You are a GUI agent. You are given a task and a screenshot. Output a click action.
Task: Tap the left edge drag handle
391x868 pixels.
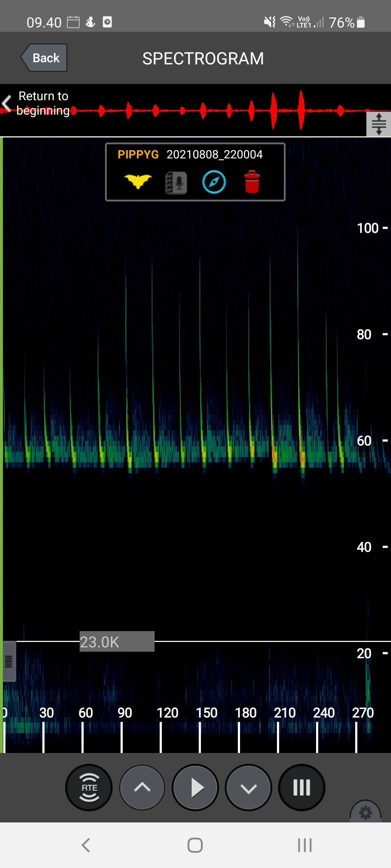point(9,661)
